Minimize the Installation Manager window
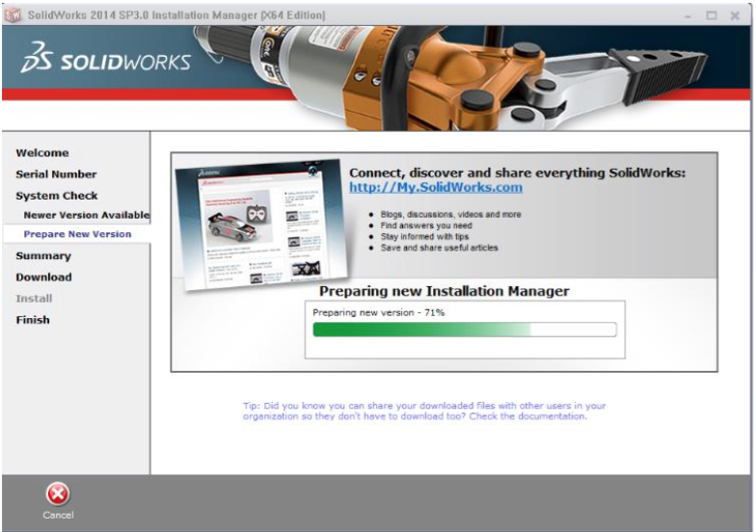 689,16
